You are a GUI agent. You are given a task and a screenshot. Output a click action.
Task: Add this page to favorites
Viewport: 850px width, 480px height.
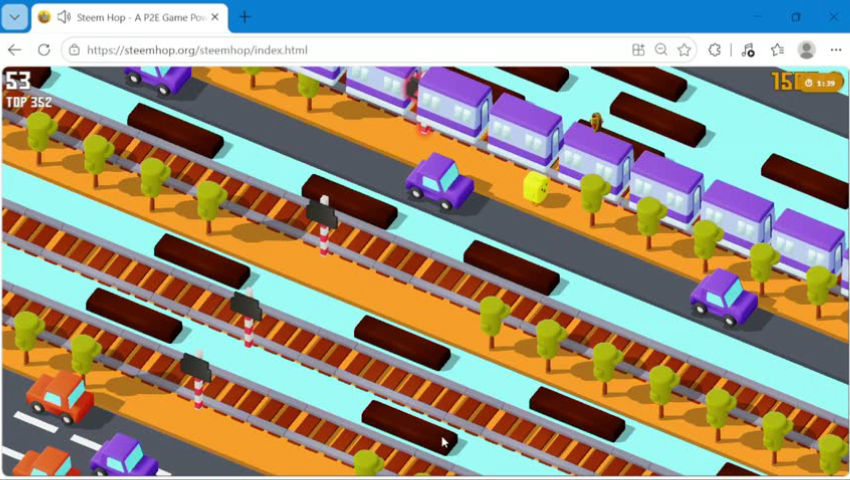(x=684, y=50)
